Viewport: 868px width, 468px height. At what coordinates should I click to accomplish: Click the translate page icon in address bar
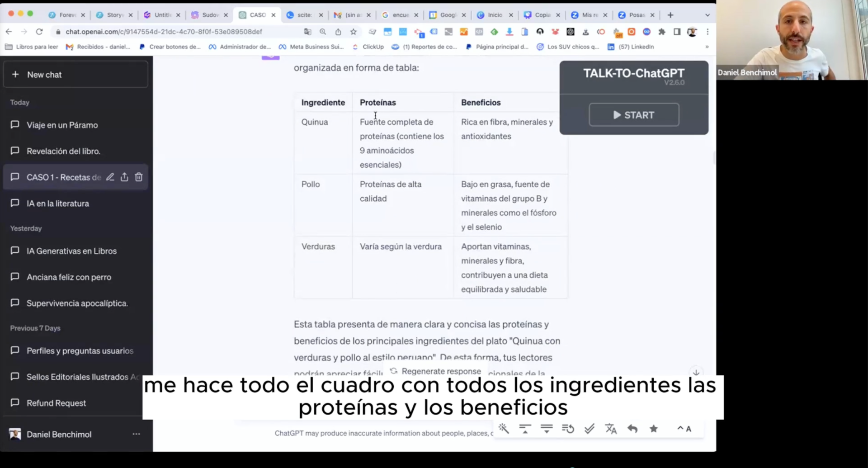(307, 32)
